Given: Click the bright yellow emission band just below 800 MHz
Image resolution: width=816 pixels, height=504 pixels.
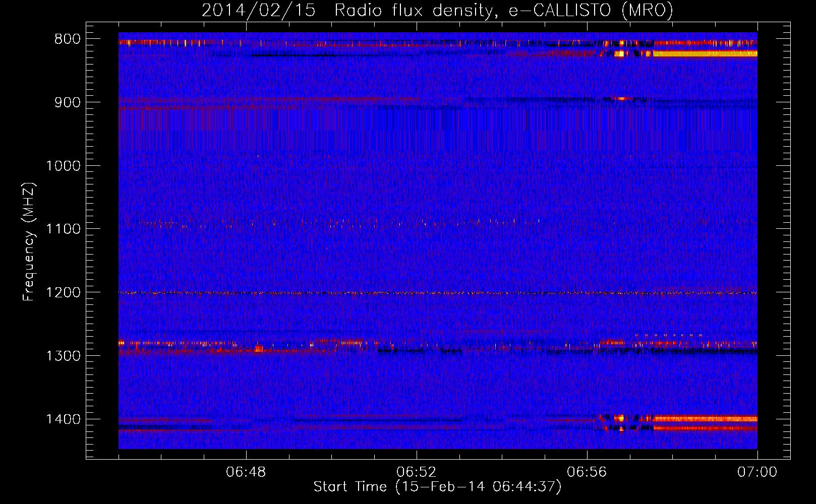Looking at the screenshot, I should [x=705, y=53].
